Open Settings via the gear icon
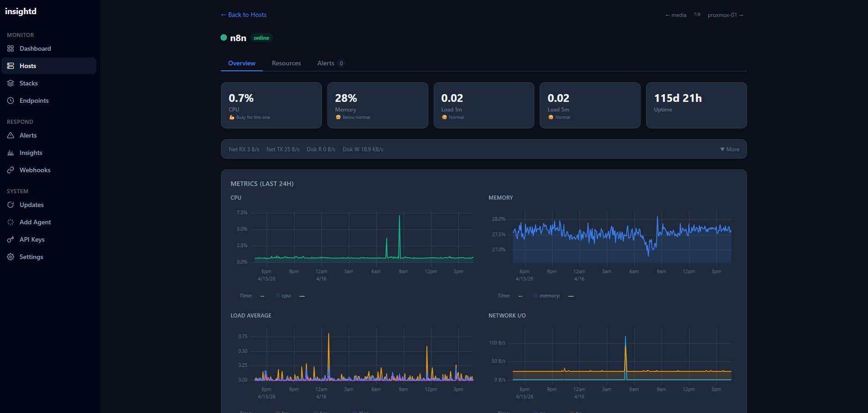This screenshot has width=868, height=413. coord(11,257)
